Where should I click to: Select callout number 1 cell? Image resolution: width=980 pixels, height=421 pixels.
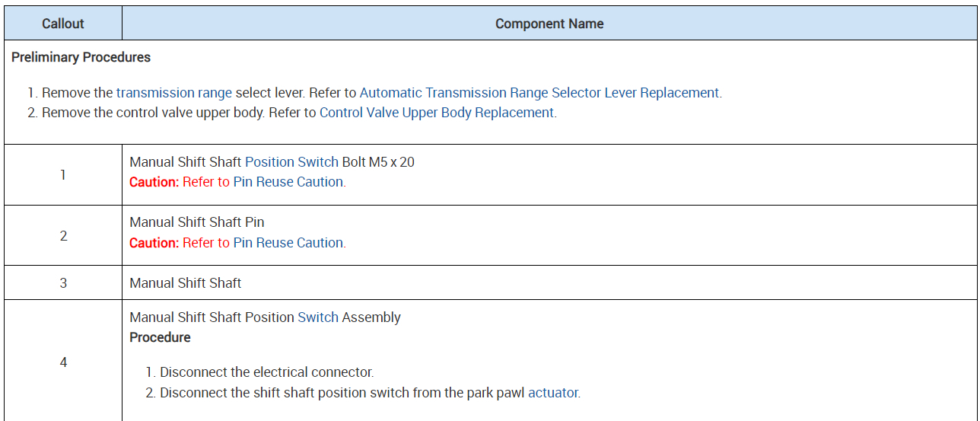click(x=63, y=175)
